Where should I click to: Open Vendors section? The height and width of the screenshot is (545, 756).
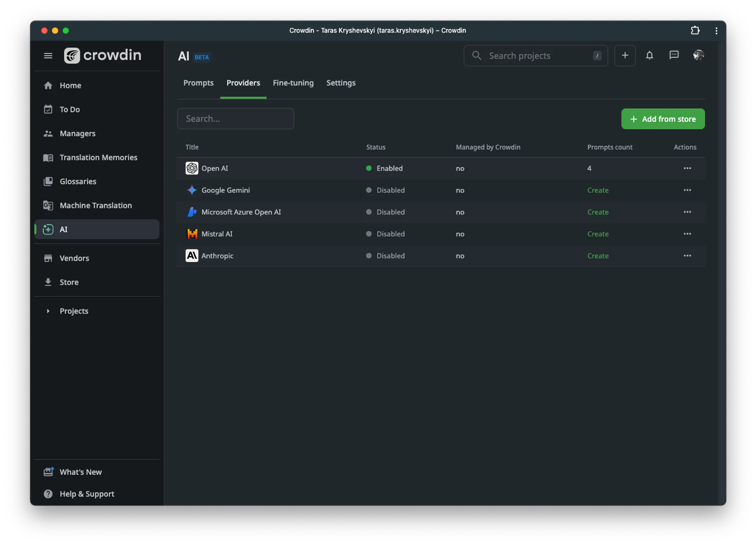pyautogui.click(x=97, y=258)
